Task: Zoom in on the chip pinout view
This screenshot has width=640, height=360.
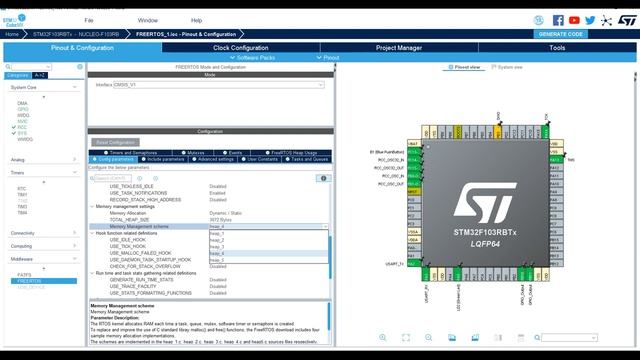Action: (x=382, y=338)
